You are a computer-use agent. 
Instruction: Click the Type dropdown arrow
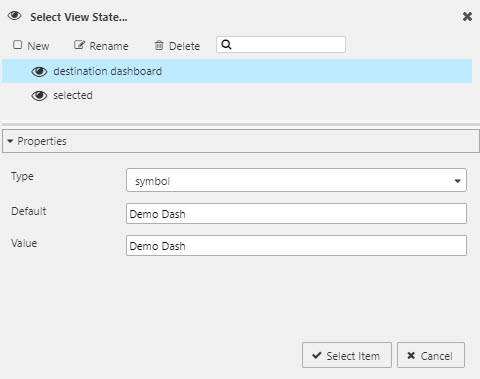(x=457, y=181)
